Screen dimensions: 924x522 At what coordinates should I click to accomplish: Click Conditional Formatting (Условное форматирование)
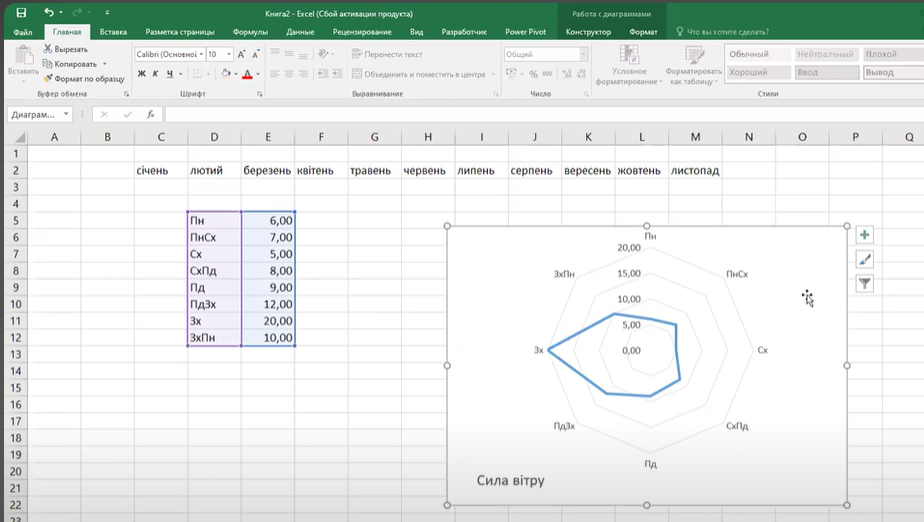coord(629,65)
